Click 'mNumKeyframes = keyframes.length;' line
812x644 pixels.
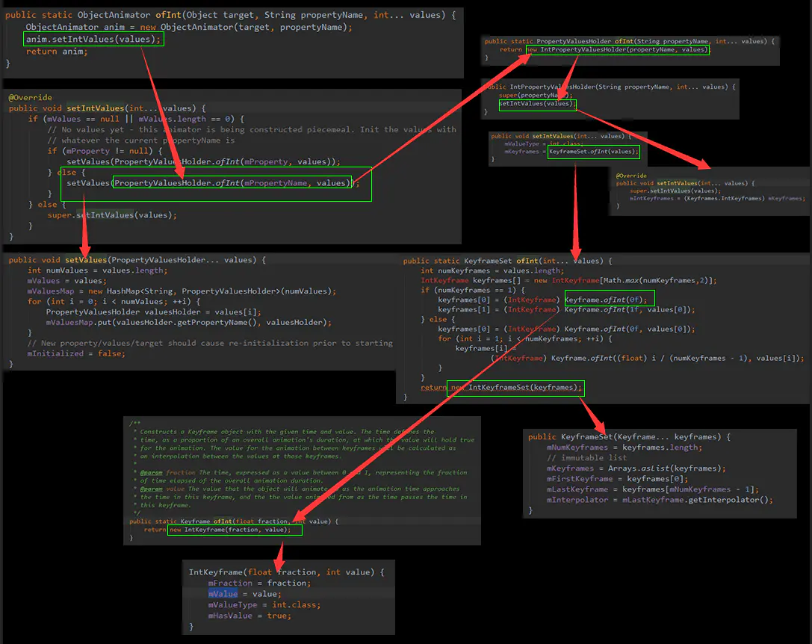[x=625, y=448]
